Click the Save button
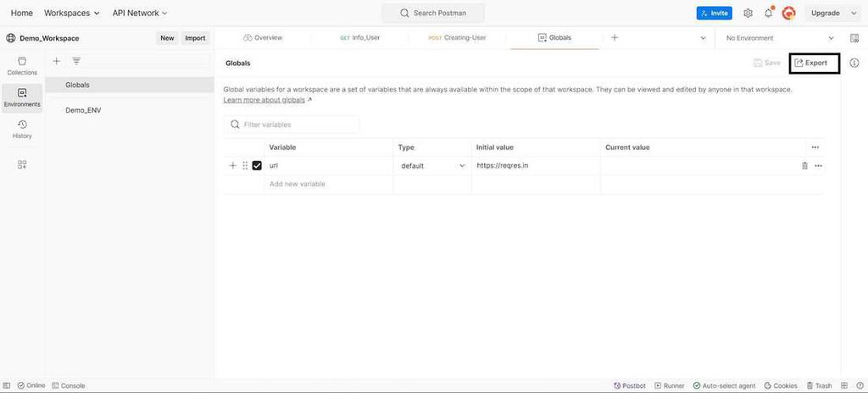Image resolution: width=868 pixels, height=393 pixels. [766, 64]
